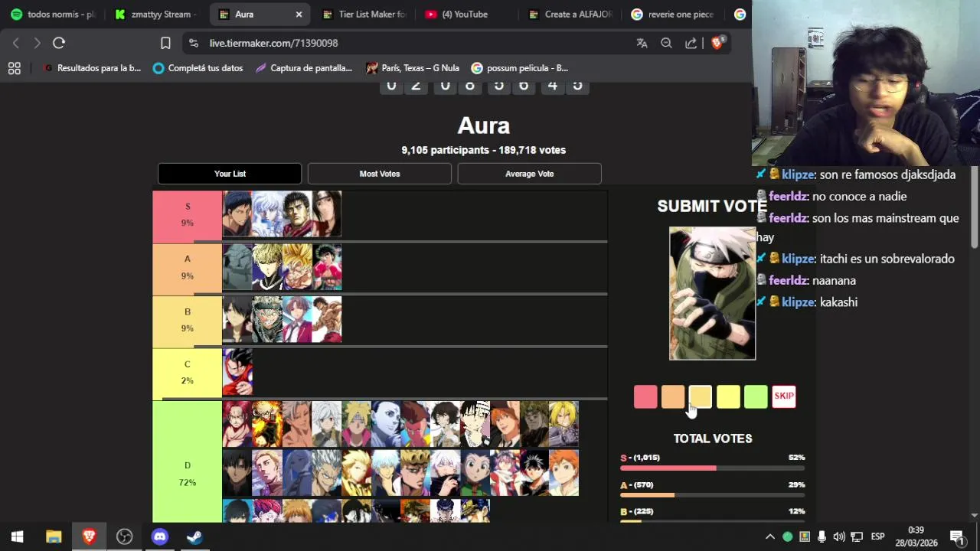The image size is (980, 551).
Task: Select the A tier label row
Action: tap(187, 268)
